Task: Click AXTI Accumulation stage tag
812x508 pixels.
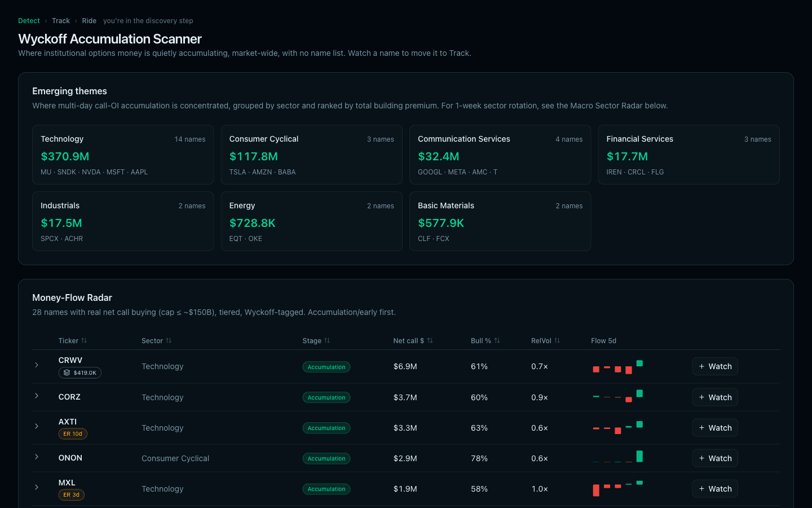Action: [326, 428]
